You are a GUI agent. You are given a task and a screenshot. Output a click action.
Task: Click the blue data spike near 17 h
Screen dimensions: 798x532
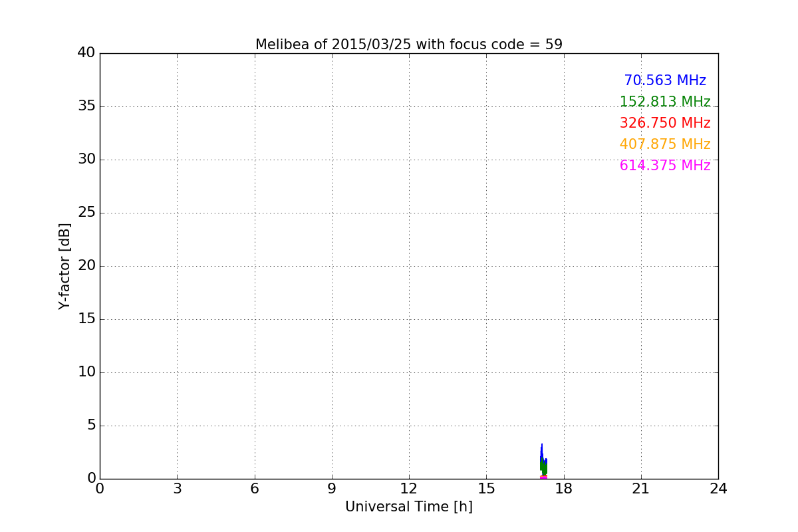coord(541,456)
